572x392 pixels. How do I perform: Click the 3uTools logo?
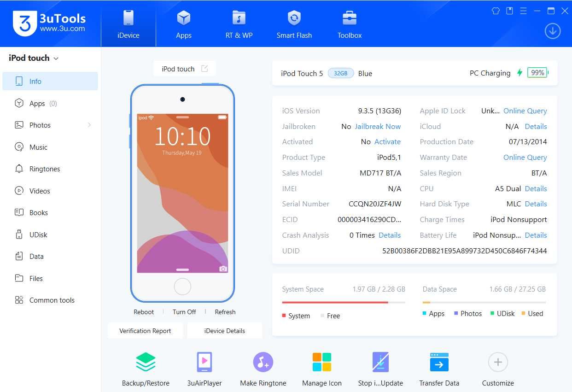click(49, 23)
